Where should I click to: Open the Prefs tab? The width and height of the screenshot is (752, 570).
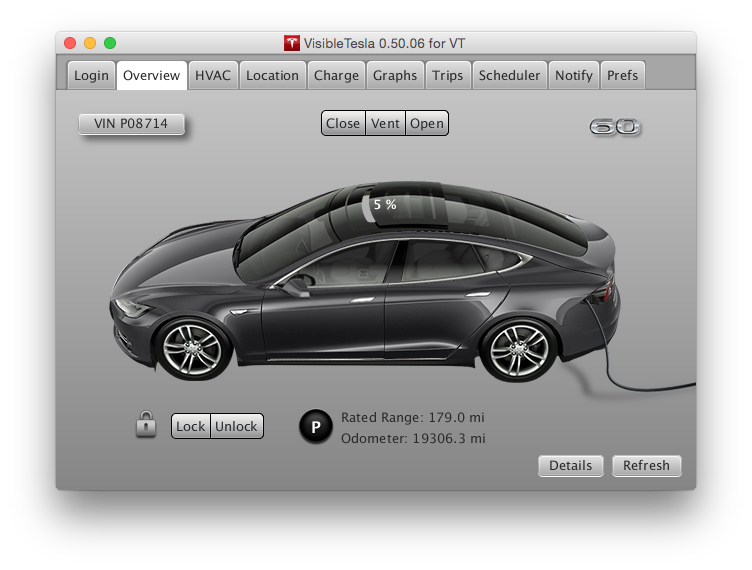coord(623,75)
